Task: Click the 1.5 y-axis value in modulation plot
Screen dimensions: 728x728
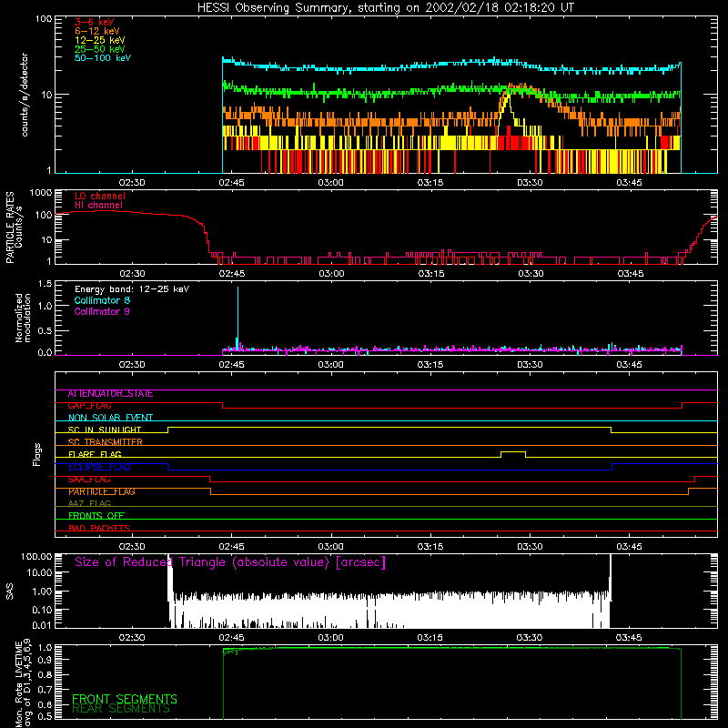Action: point(45,284)
